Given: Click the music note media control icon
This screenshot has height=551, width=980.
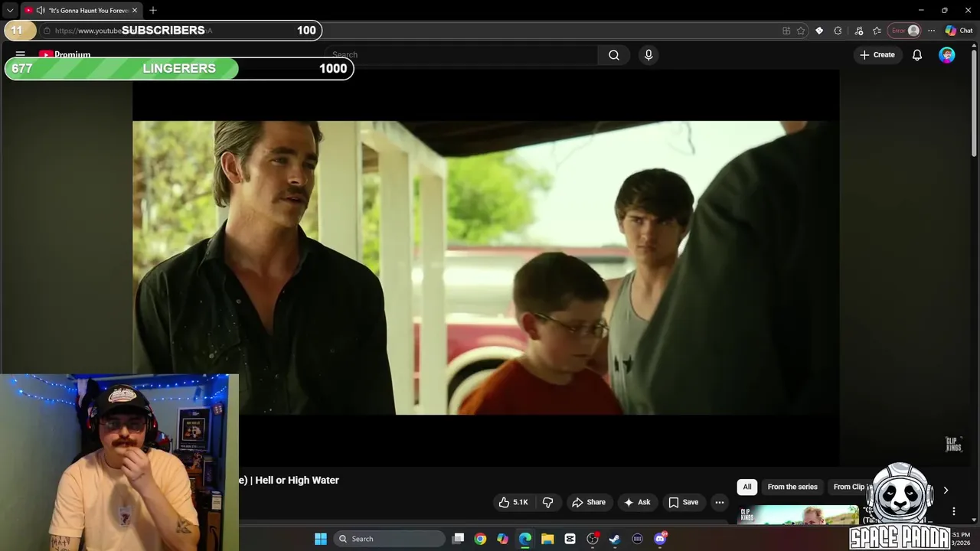Looking at the screenshot, I should coord(858,31).
